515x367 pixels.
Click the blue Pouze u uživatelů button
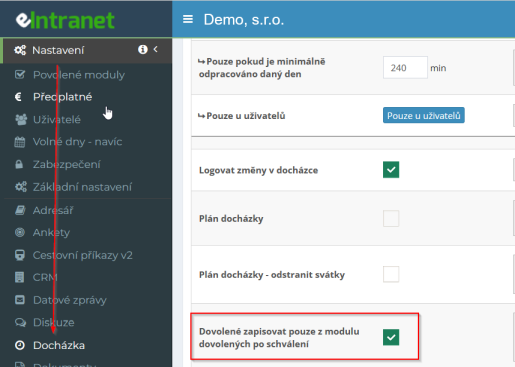pos(424,115)
